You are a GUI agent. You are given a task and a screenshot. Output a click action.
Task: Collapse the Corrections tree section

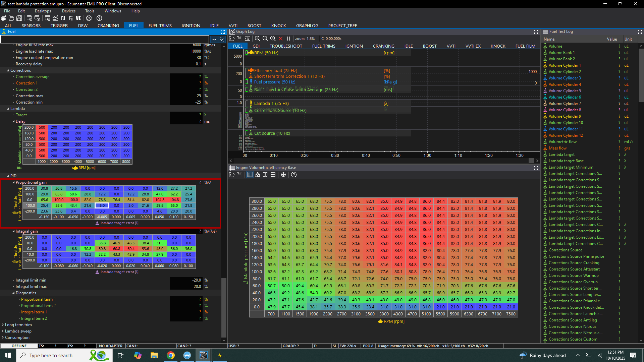pyautogui.click(x=8, y=70)
